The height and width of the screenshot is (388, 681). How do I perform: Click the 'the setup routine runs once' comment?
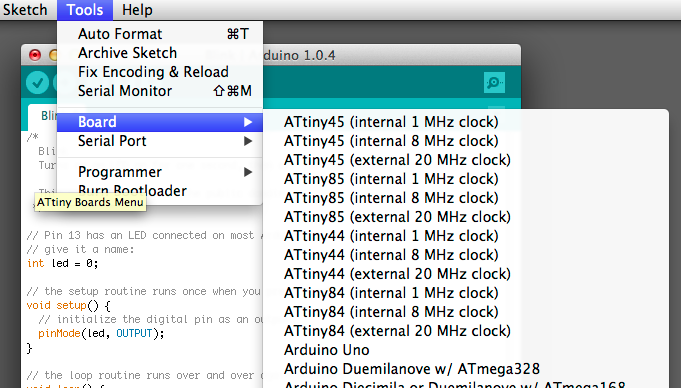[x=145, y=292]
